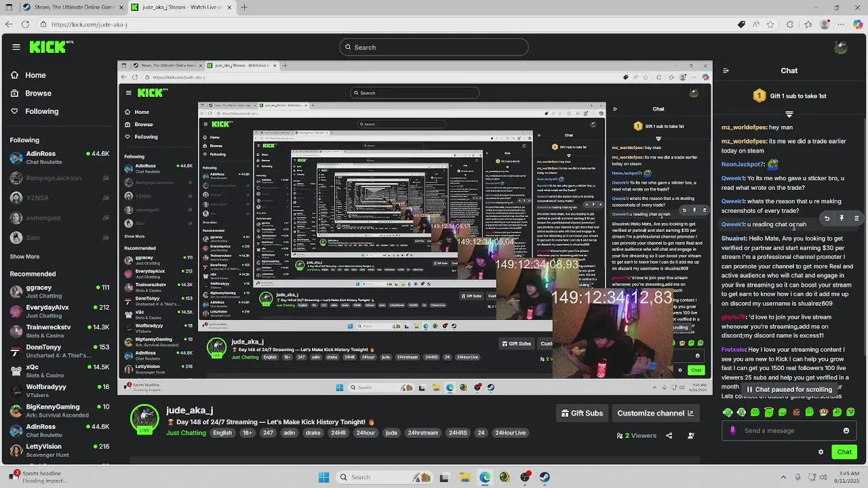
Task: Open Just Chatting category link
Action: (186, 433)
